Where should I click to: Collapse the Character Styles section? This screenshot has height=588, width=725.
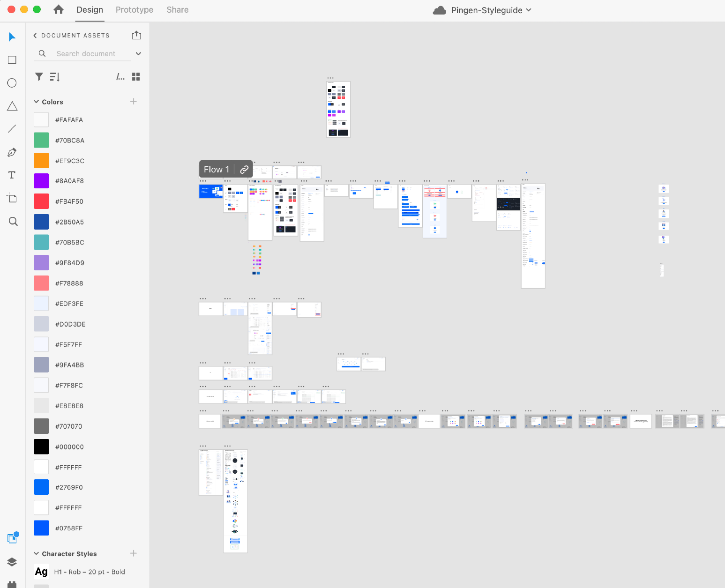coord(36,553)
